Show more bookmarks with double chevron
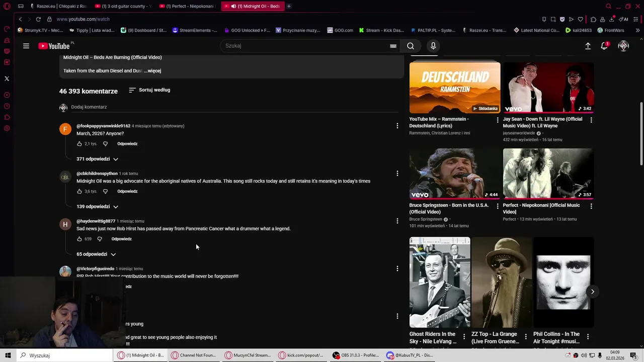The width and height of the screenshot is (644, 362). click(637, 30)
